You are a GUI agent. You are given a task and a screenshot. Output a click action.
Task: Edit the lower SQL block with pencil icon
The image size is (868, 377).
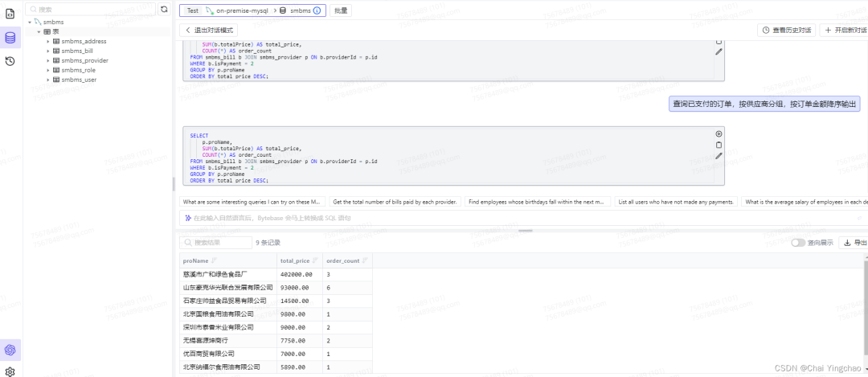719,156
